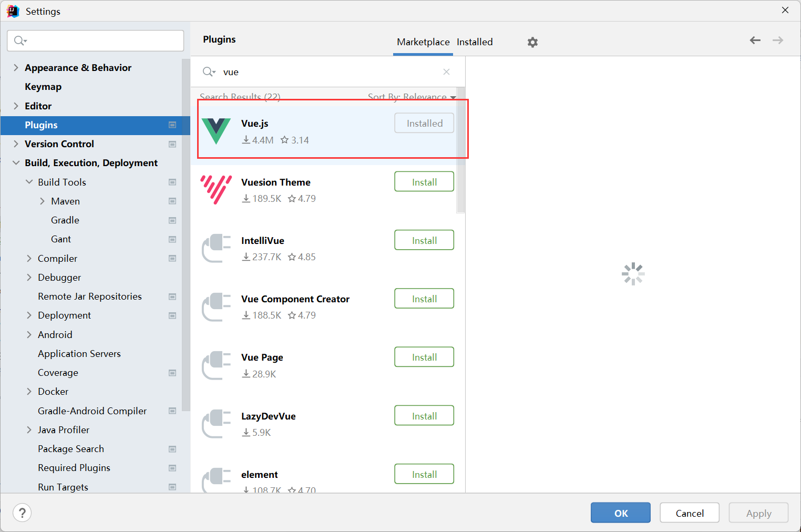Click project-level icon beside Remote Jar Repositories
801x532 pixels.
point(172,296)
